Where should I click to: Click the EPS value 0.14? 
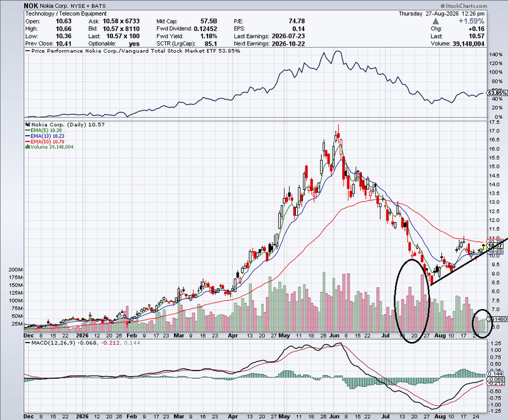(x=298, y=29)
